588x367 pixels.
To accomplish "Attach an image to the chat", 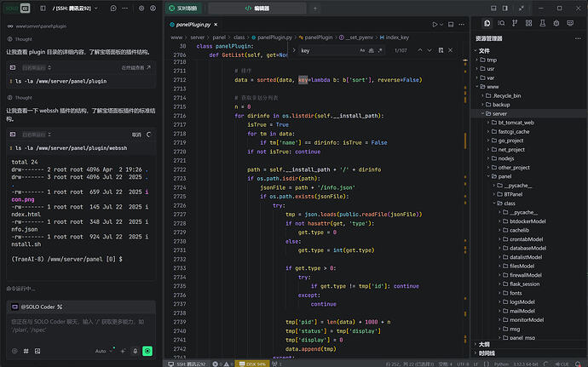I will click(x=37, y=352).
